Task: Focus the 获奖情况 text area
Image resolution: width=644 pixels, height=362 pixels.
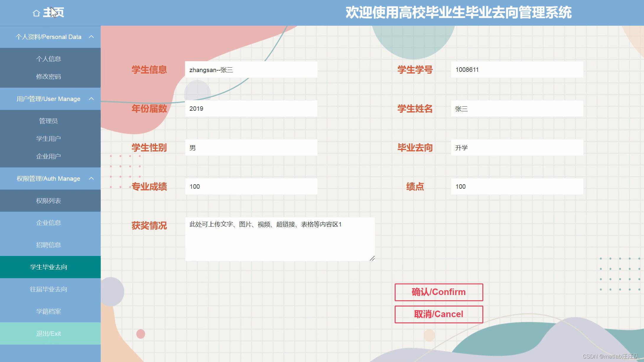Action: click(280, 239)
